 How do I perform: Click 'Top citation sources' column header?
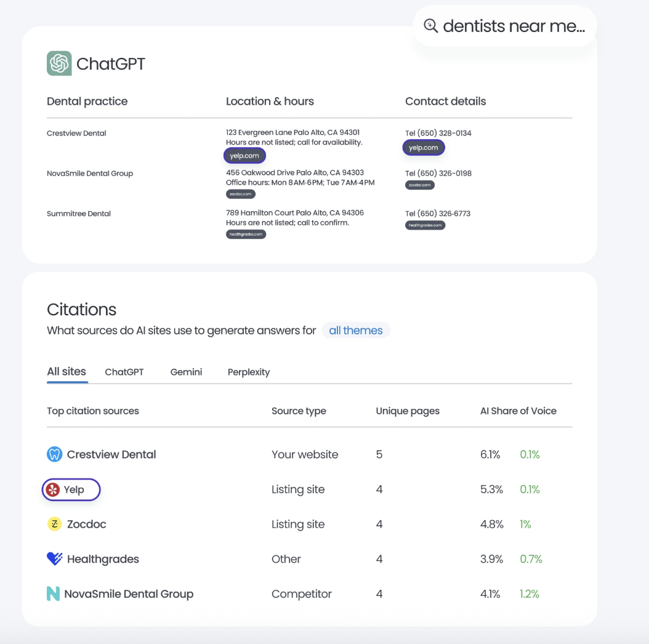click(x=93, y=411)
